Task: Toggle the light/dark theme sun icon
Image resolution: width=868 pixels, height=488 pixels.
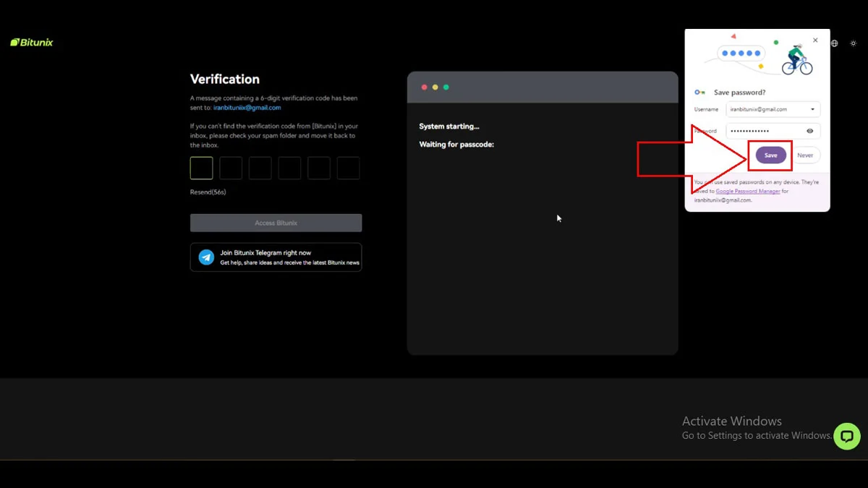Action: tap(854, 43)
